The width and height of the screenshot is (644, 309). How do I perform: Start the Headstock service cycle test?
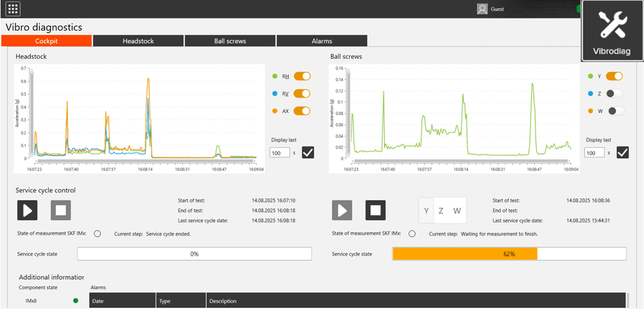(x=27, y=210)
